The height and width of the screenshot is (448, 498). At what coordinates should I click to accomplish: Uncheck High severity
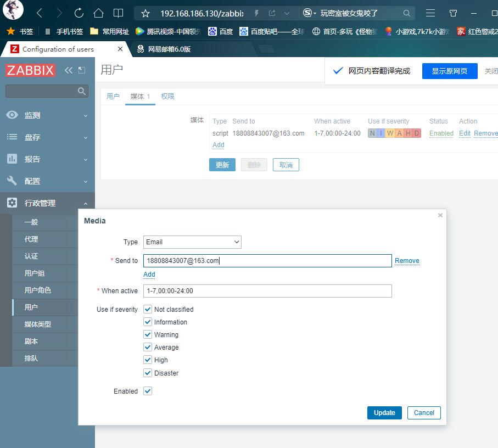coord(148,360)
